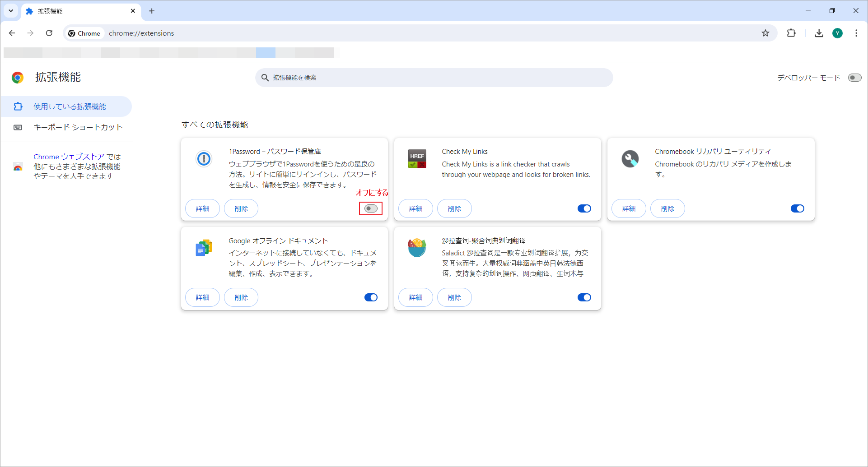Click the Saladict salad bowl icon
The height and width of the screenshot is (467, 868).
(417, 248)
